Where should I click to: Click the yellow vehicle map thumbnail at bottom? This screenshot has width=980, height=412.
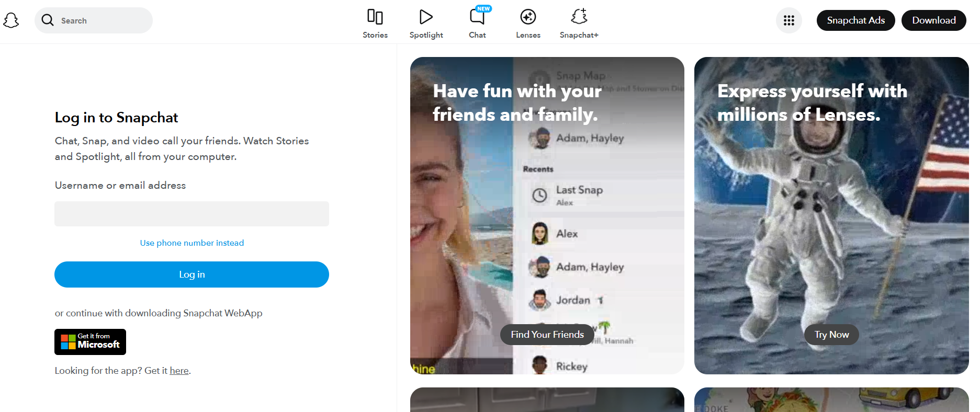coord(831,400)
